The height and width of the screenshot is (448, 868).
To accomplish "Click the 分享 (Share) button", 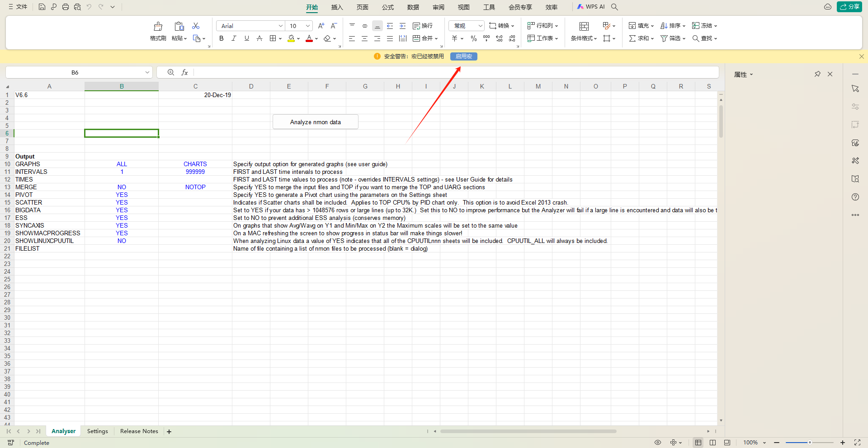I will pos(849,7).
